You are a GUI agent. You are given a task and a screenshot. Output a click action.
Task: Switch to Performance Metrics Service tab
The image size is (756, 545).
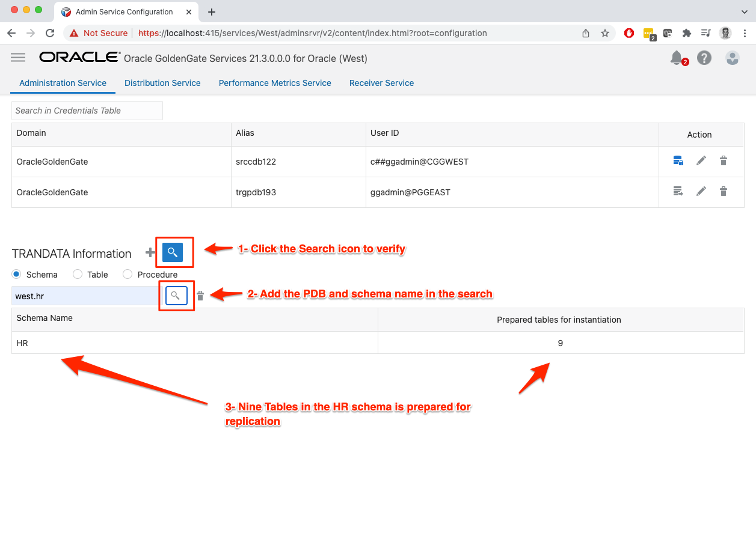[x=275, y=83]
